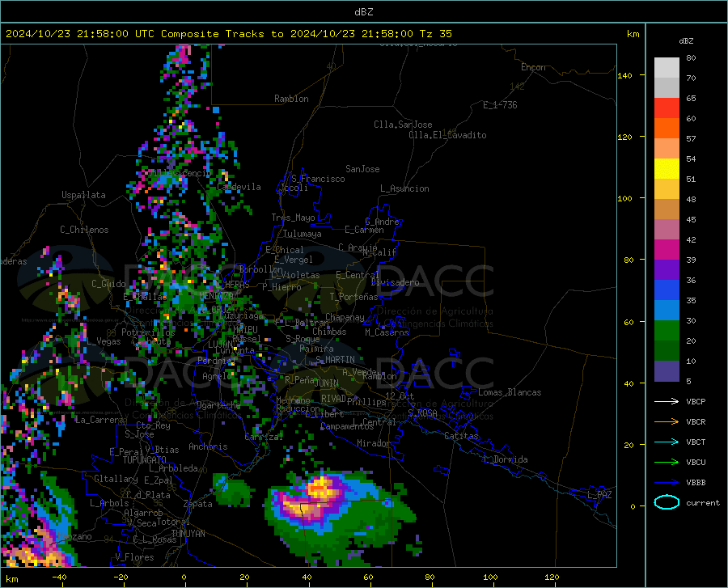Click the blue VBBB arrow legend icon
Viewport: 728px width, 588px height.
coord(667,483)
